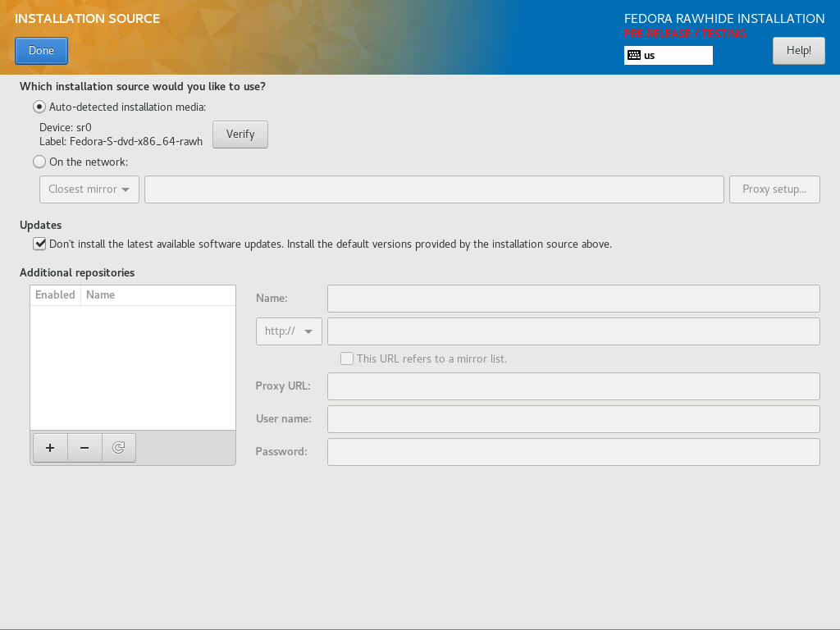
Task: Select the On the network radio button
Action: (39, 162)
